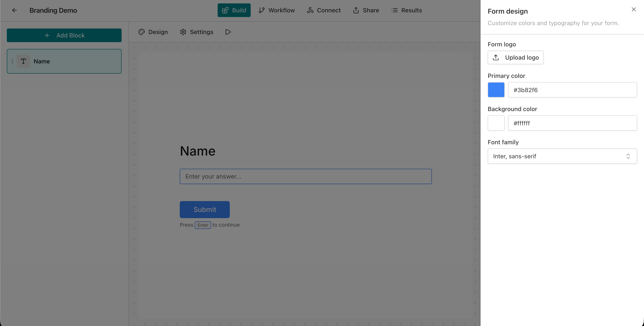Click the upload icon on Upload logo
Viewport: 644px width, 326px height.
coord(496,57)
